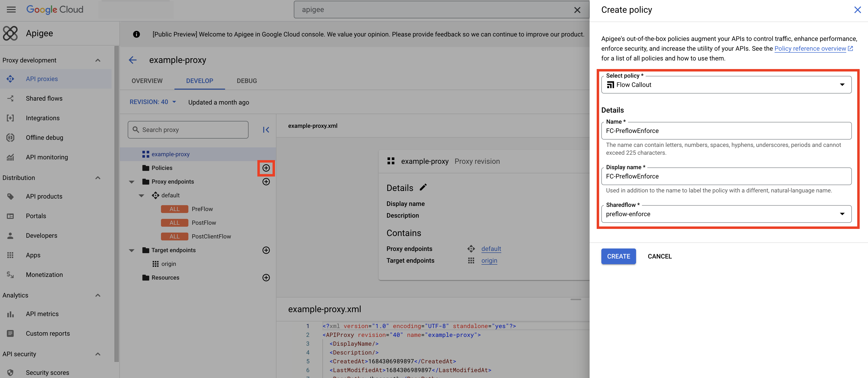Switch to the Debug tab

(x=247, y=81)
